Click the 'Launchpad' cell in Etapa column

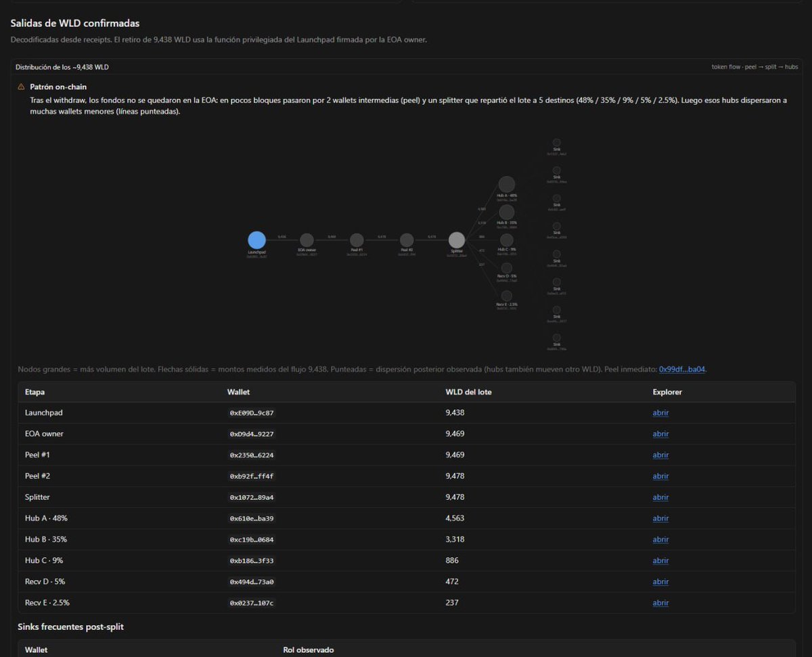click(44, 413)
